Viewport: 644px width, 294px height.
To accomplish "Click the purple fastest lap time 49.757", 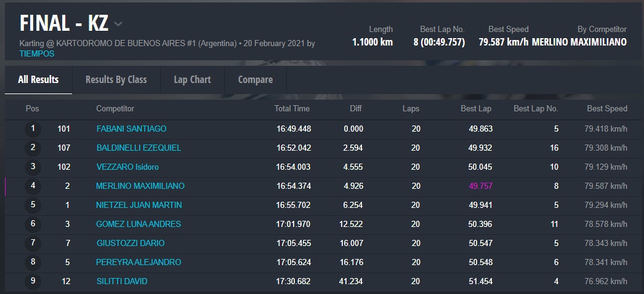I will pyautogui.click(x=480, y=186).
